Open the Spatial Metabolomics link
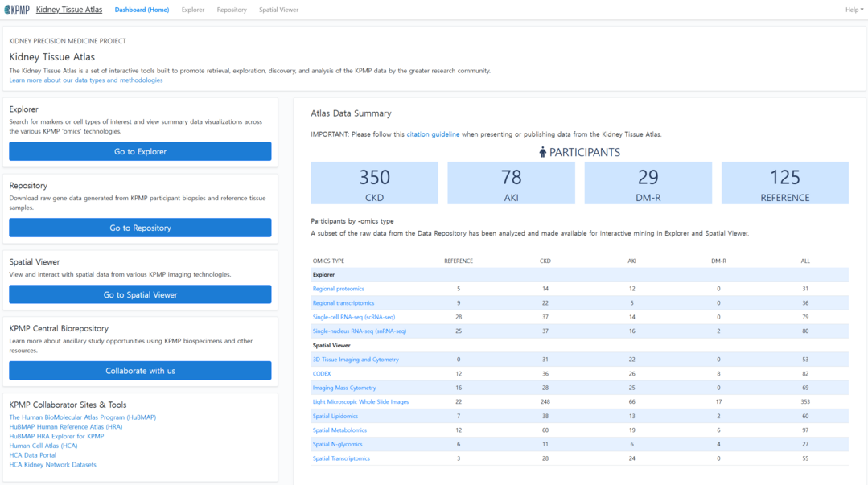Viewport: 868px width, 485px height. [338, 430]
